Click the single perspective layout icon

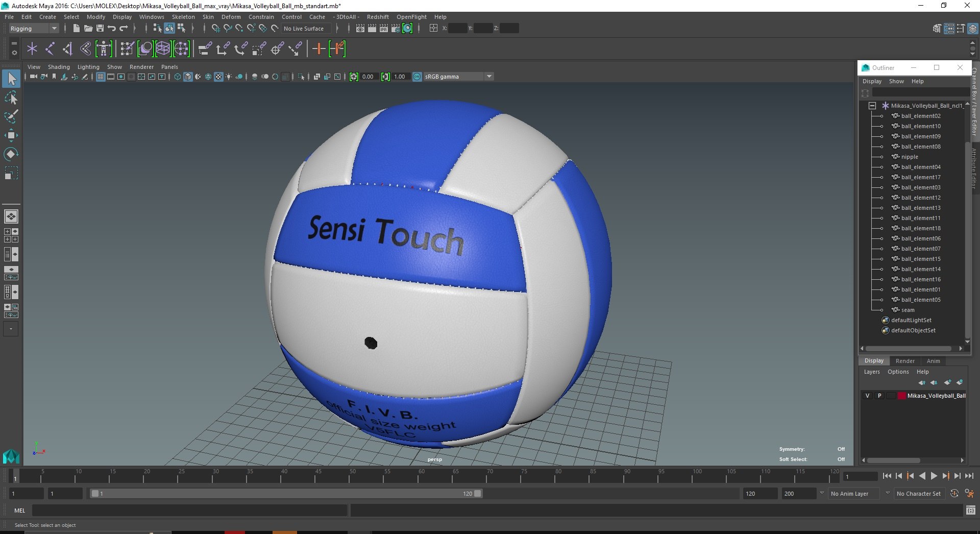point(11,216)
